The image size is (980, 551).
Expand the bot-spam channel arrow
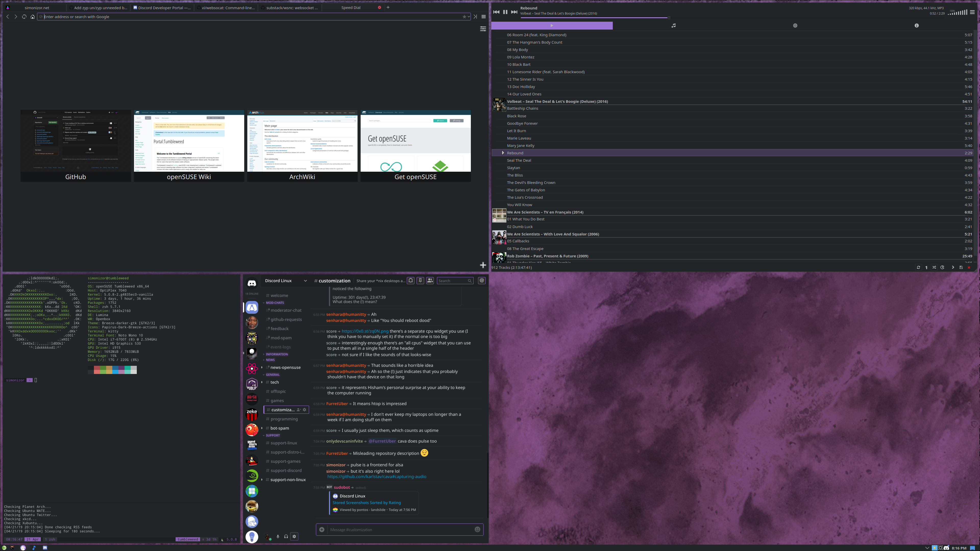pyautogui.click(x=262, y=428)
